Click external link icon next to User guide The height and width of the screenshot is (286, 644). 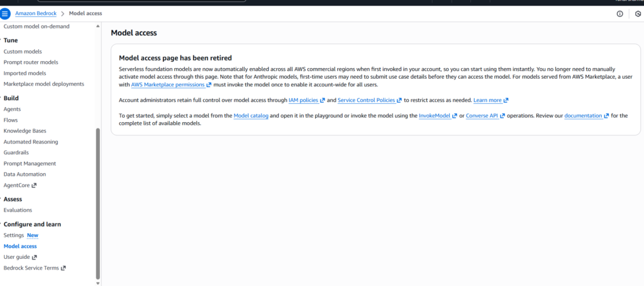pyautogui.click(x=34, y=257)
